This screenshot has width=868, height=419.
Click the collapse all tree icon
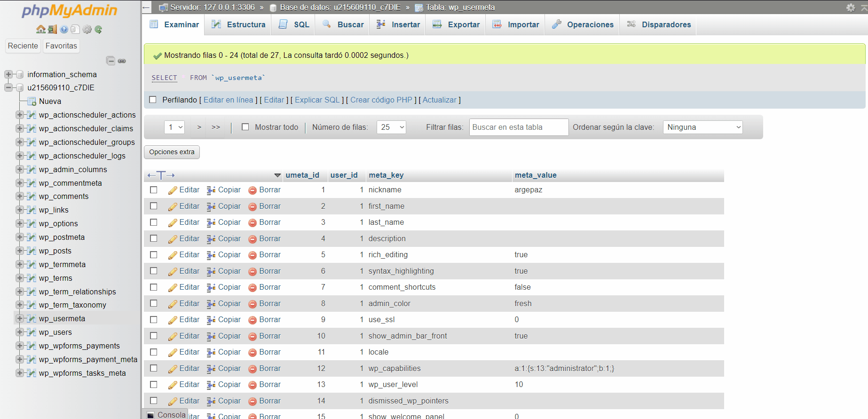110,61
